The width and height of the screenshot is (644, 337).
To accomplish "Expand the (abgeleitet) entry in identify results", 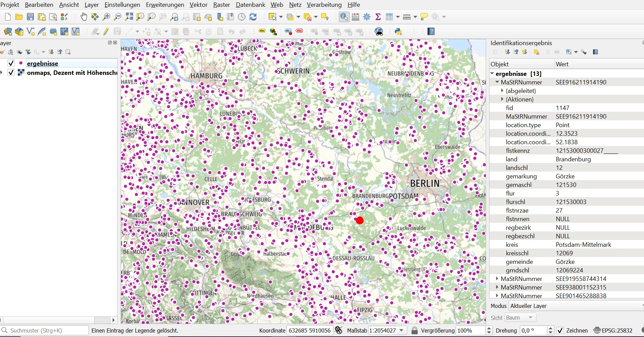I will coord(502,91).
